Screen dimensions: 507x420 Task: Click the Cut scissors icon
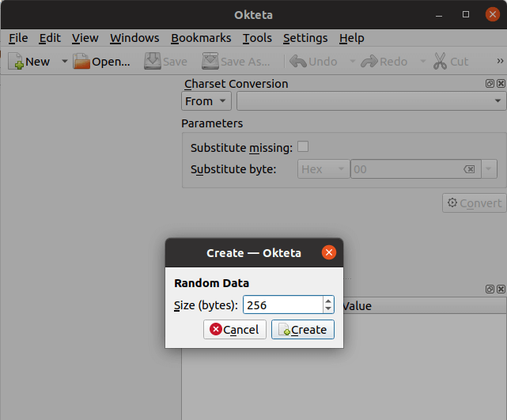point(440,61)
